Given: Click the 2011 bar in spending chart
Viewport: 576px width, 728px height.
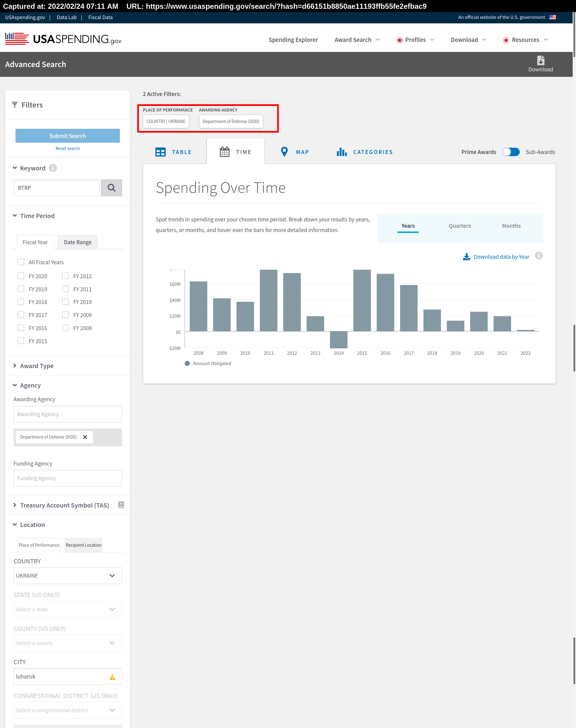Looking at the screenshot, I should pyautogui.click(x=269, y=300).
